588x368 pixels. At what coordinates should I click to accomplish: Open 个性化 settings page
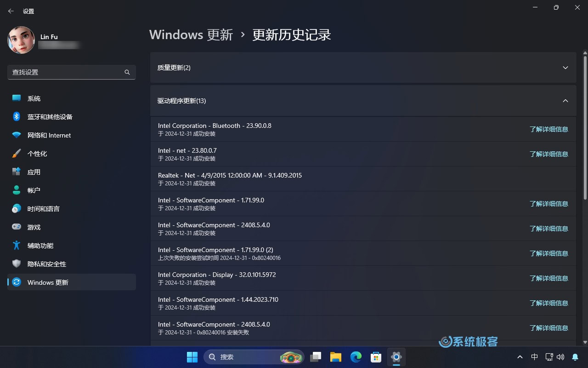pyautogui.click(x=72, y=154)
